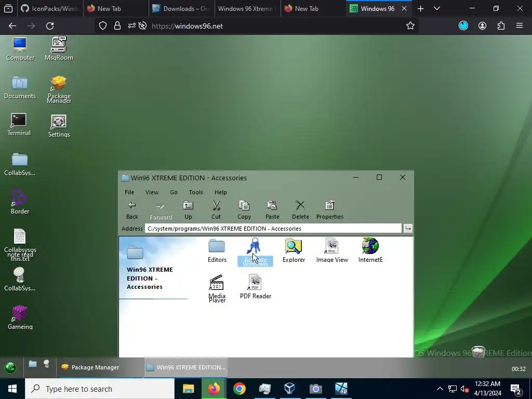Open Properties from explorer toolbar
This screenshot has height=399, width=532.
tap(329, 210)
